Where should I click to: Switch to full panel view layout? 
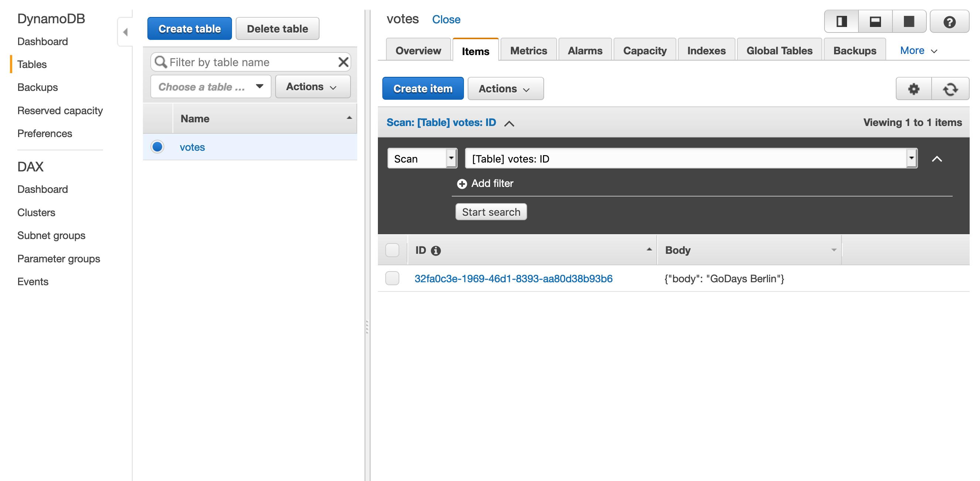pyautogui.click(x=909, y=22)
